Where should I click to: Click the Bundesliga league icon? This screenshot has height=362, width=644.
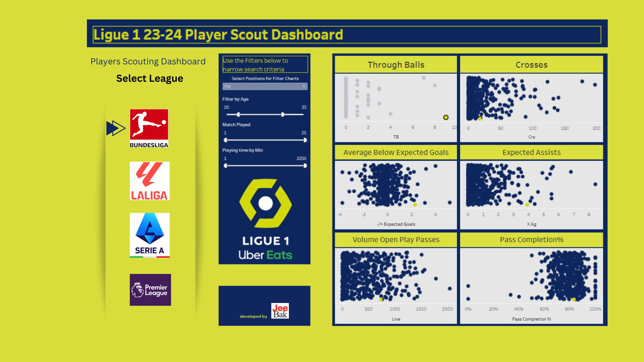click(150, 127)
